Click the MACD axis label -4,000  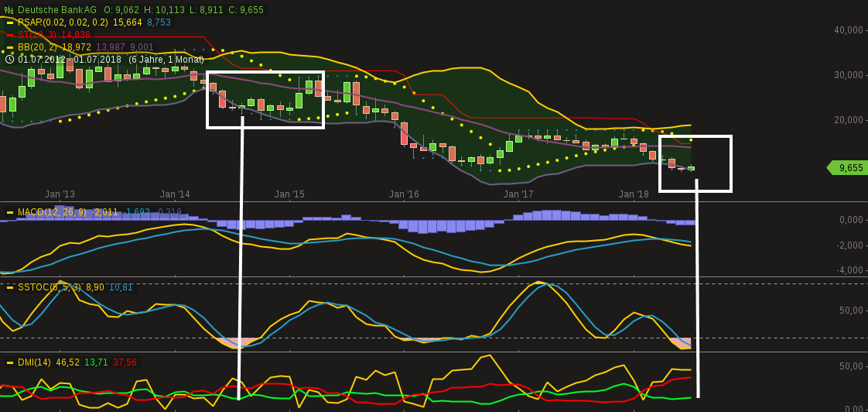coord(850,270)
